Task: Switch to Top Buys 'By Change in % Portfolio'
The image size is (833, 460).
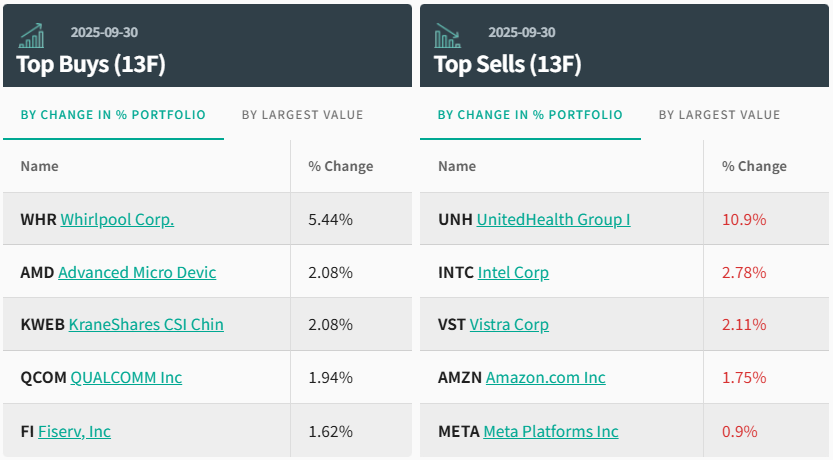Action: click(x=113, y=115)
